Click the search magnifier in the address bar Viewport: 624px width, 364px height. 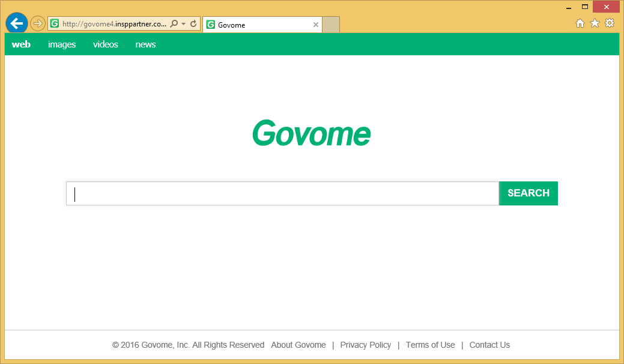click(174, 24)
